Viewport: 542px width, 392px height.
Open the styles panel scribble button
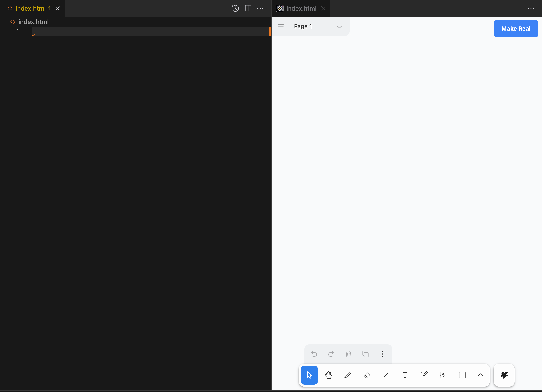point(504,375)
